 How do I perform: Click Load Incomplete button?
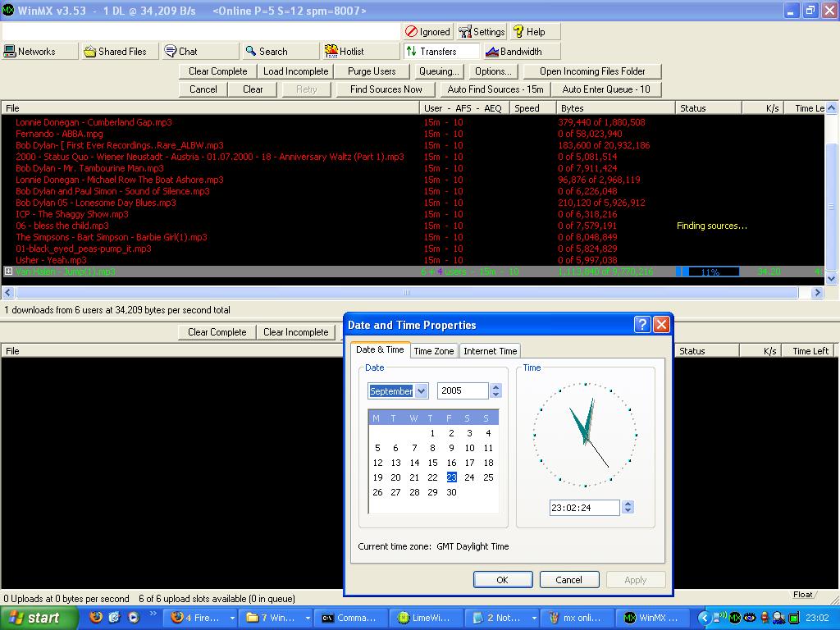(x=295, y=71)
